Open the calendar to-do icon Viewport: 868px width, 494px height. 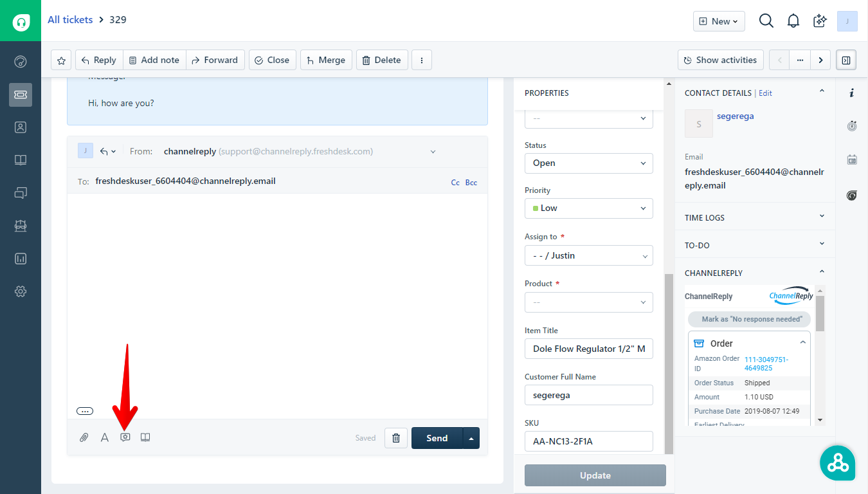852,160
